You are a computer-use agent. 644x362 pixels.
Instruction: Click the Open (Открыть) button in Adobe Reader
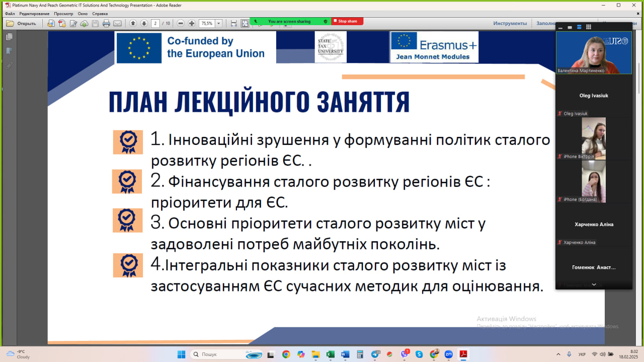point(21,23)
